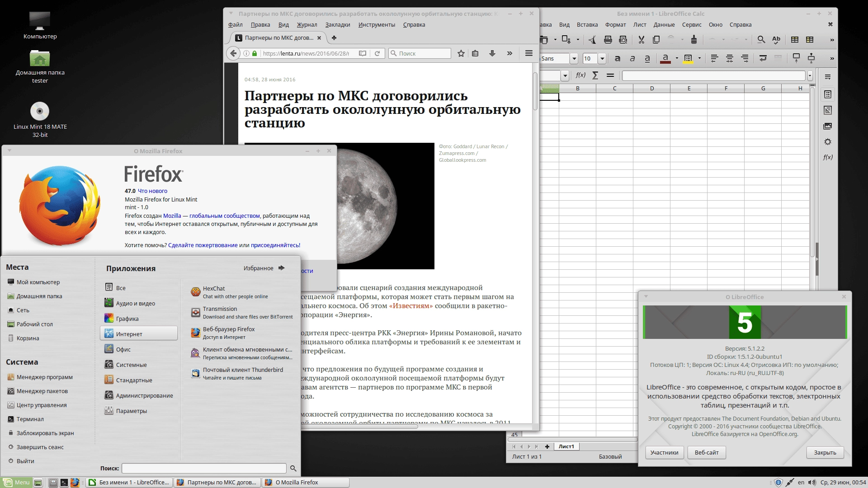Click Сделайте пожертвование link

pyautogui.click(x=203, y=245)
